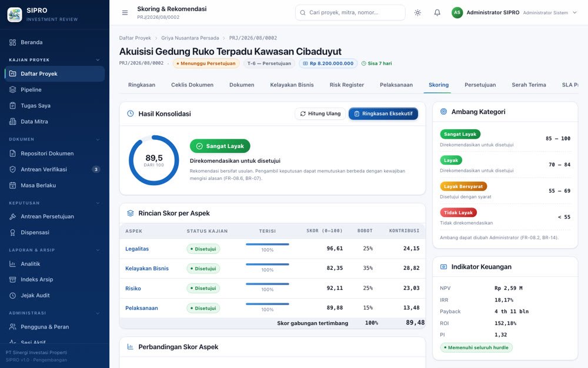
Task: Click the Sangat Layak result badge
Action: click(220, 146)
